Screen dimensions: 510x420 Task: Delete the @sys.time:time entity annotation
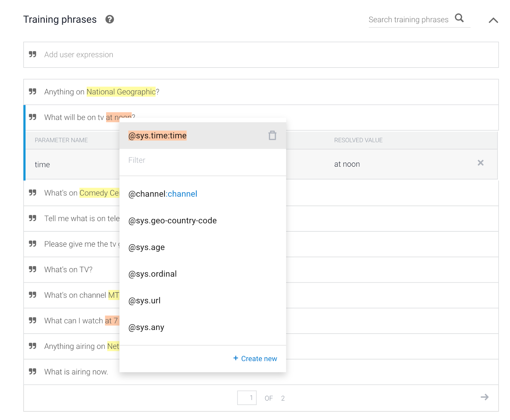[272, 135]
